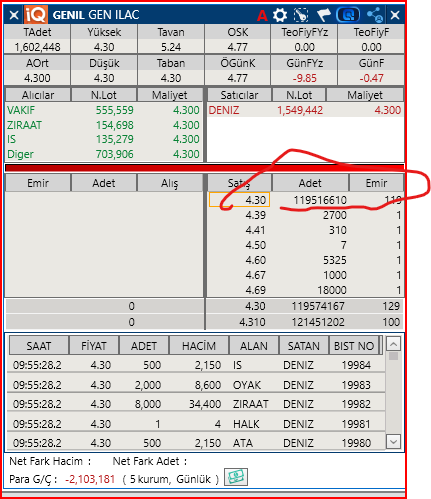Screen dimensions: 431x499
Task: Click the GENIL GEN ILAC symbol title
Action: 96,15
